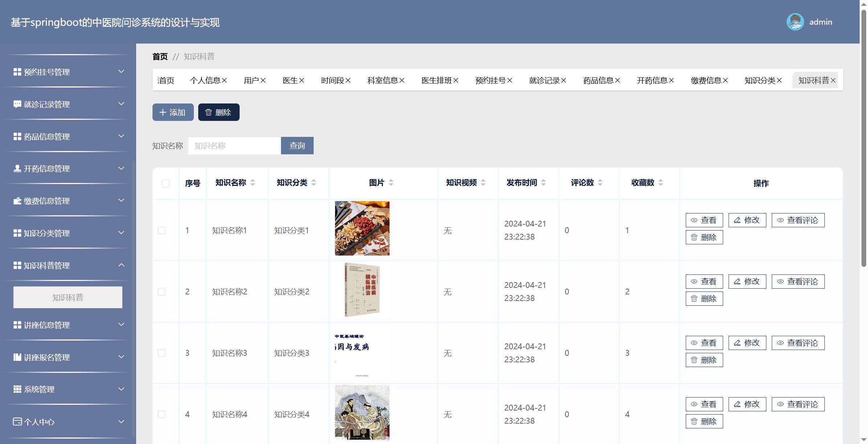
Task: Click 删除 in the 知识名称4 row
Action: pos(704,421)
